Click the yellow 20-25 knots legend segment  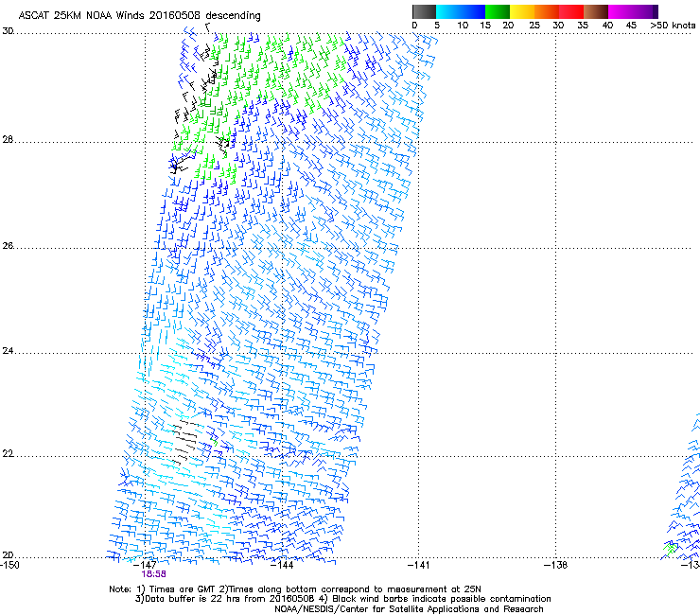pos(522,11)
